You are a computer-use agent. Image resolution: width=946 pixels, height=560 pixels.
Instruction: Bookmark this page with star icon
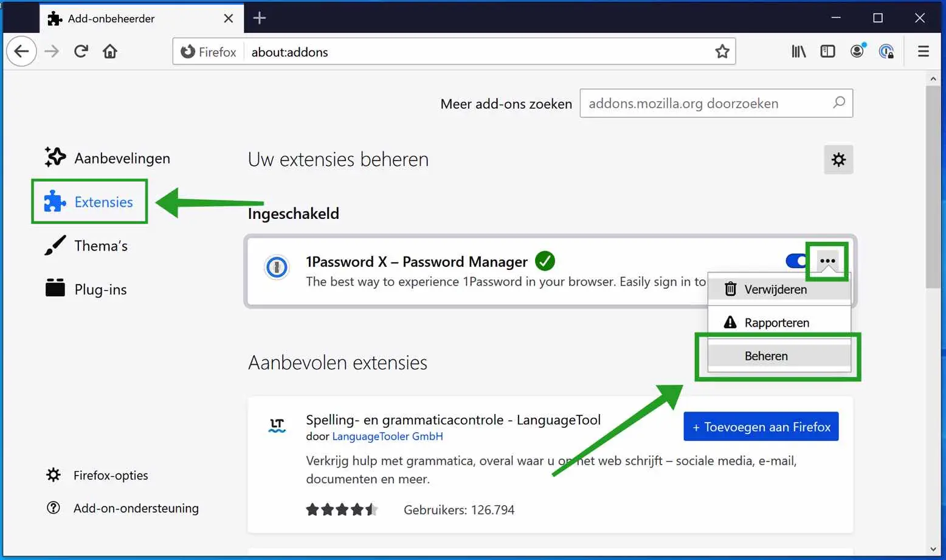coord(722,52)
